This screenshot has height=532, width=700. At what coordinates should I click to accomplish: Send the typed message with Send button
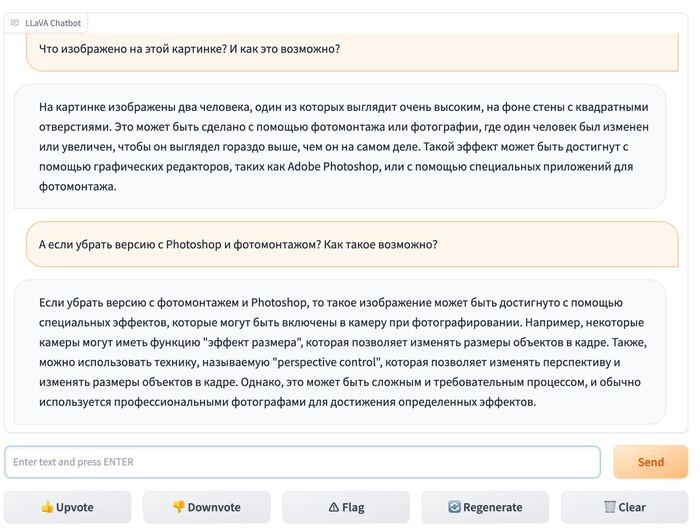point(650,462)
